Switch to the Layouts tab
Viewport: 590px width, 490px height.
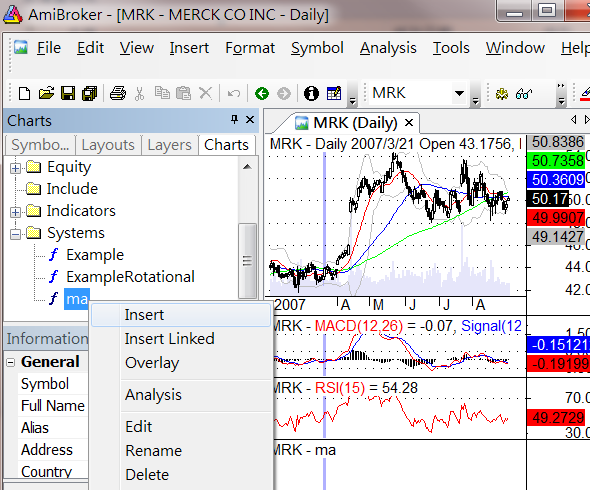tap(108, 145)
